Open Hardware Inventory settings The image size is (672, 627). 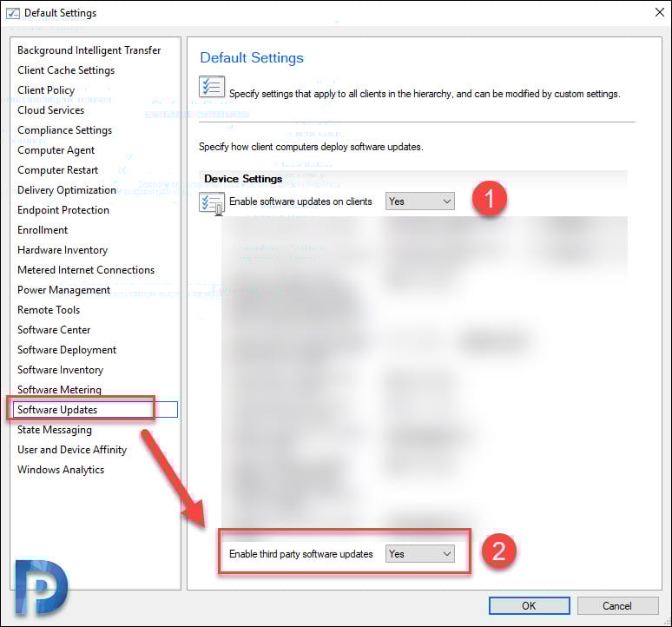[63, 250]
